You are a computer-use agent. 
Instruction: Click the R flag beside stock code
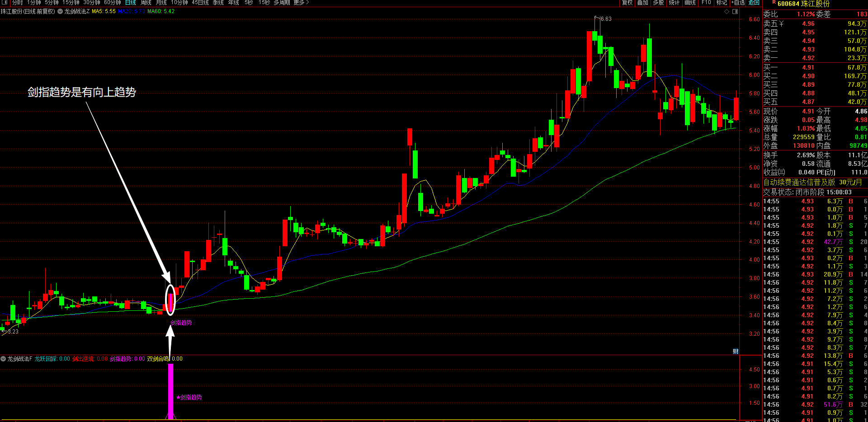coord(774,2)
